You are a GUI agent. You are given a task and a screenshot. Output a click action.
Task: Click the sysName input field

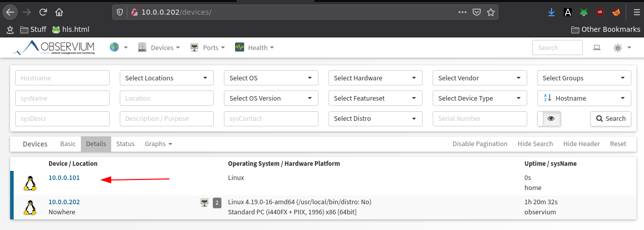coord(63,98)
